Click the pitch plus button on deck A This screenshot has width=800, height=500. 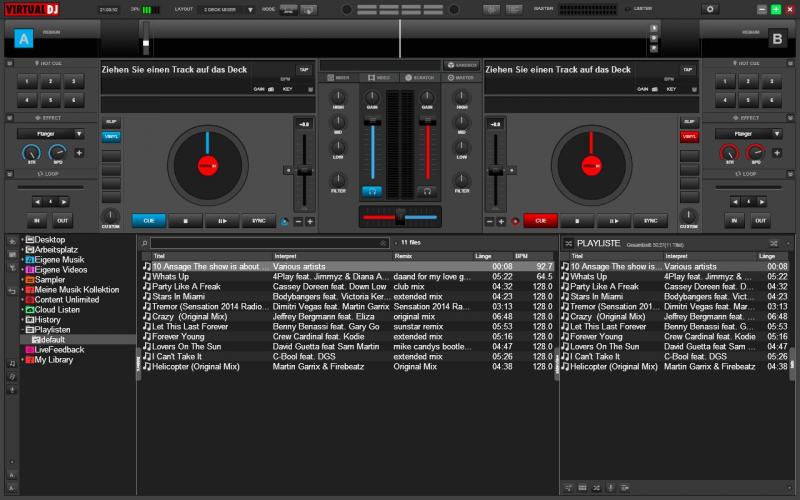[310, 221]
